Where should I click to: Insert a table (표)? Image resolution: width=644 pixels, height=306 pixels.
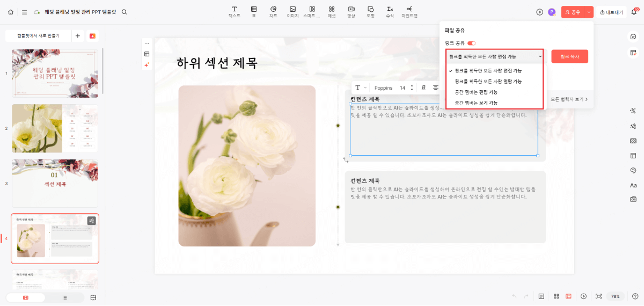tap(254, 12)
